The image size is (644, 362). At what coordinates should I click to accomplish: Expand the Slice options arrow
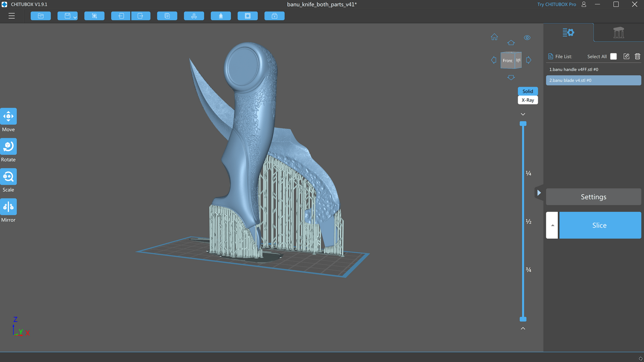click(552, 225)
